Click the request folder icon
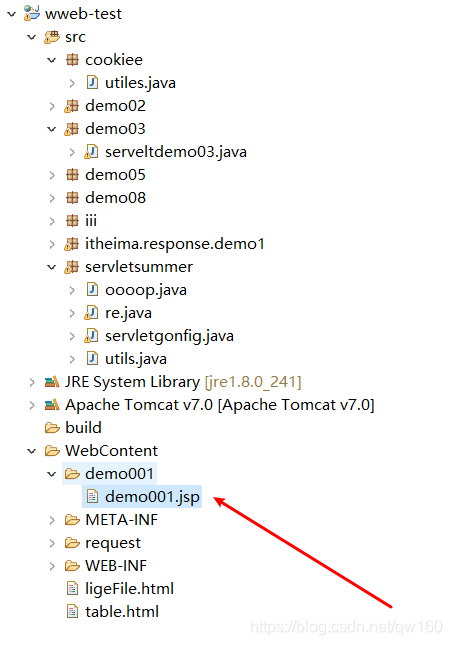This screenshot has height=645, width=452. 72,543
